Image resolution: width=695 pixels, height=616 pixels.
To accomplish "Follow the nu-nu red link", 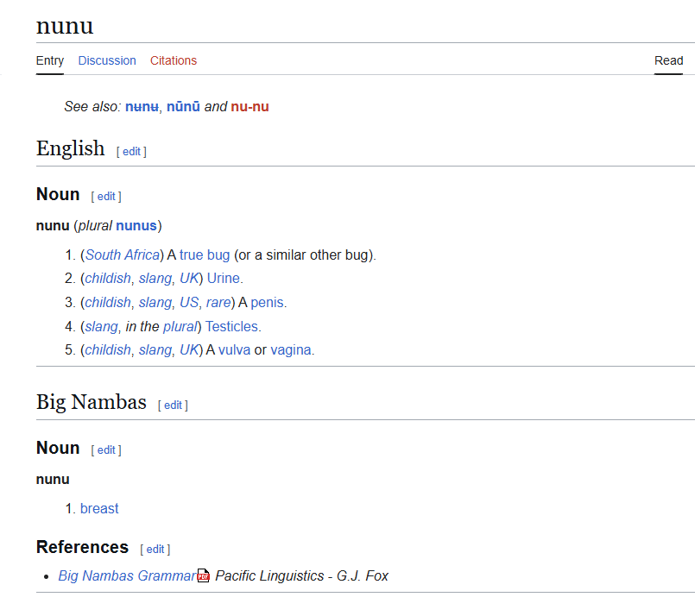I will [x=250, y=106].
